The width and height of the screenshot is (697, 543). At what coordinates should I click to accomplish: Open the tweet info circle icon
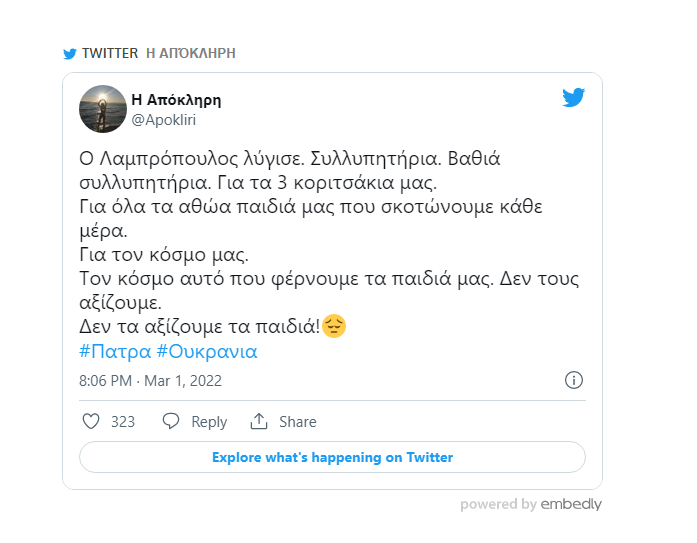tap(573, 380)
